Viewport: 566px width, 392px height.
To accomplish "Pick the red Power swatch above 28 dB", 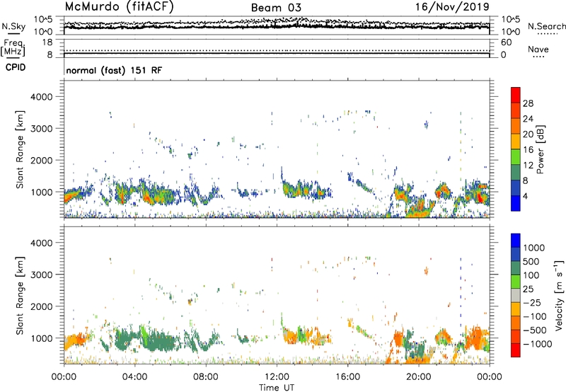I will 516,96.
